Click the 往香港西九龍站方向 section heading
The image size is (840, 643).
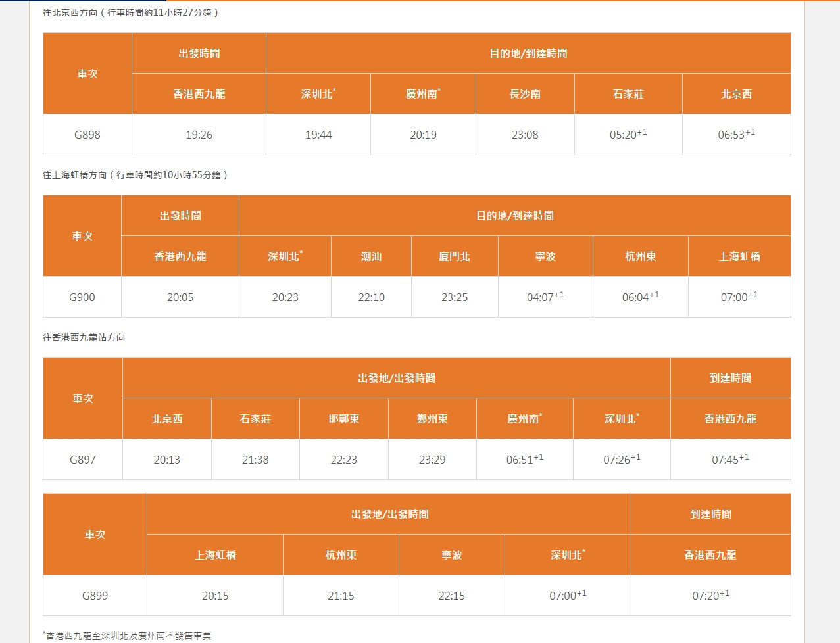tap(84, 337)
